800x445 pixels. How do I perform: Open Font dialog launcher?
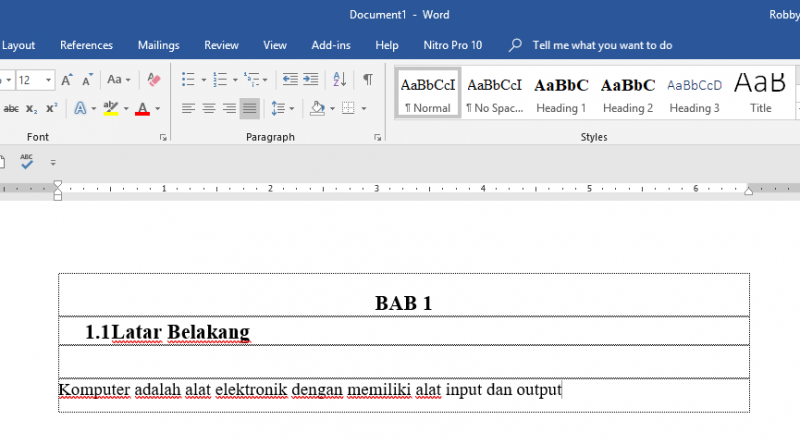[x=163, y=137]
